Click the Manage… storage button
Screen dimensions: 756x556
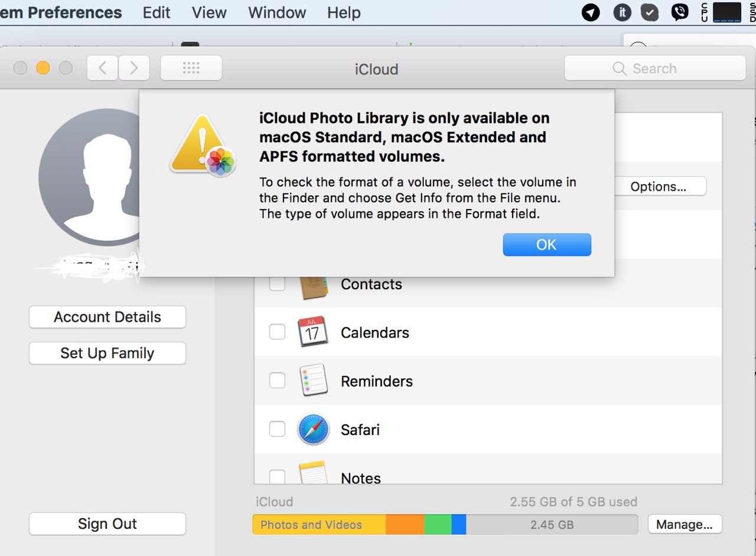[x=685, y=524]
